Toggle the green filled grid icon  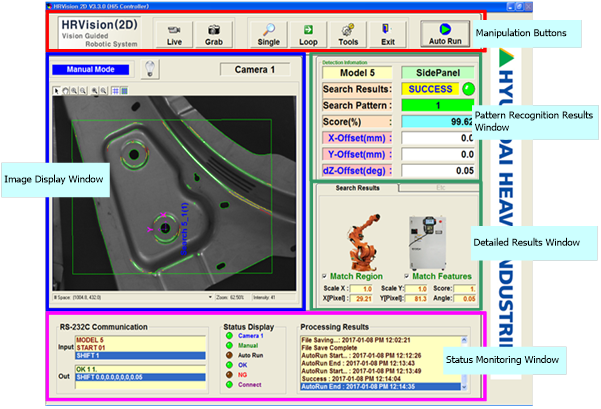pyautogui.click(x=124, y=91)
